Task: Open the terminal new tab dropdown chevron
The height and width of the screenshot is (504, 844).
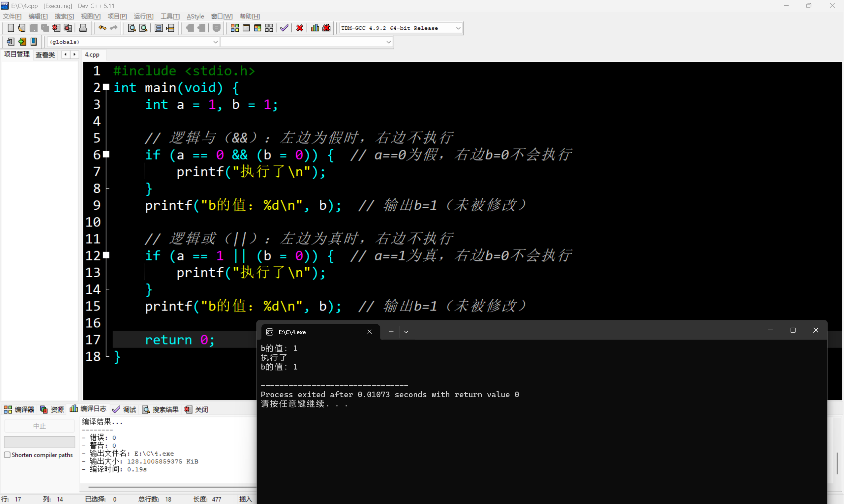Action: [406, 332]
